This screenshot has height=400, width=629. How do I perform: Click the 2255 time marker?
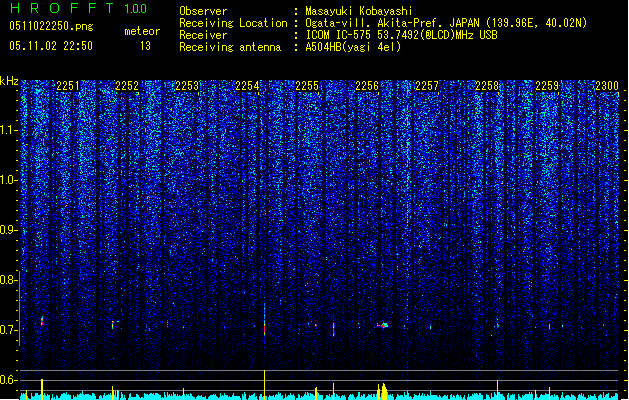(x=307, y=86)
